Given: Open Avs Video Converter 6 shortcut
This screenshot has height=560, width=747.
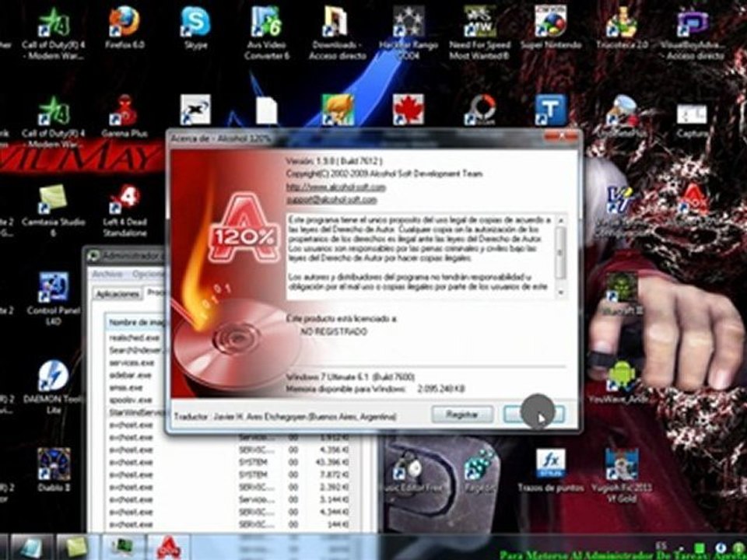Looking at the screenshot, I should coord(267,33).
